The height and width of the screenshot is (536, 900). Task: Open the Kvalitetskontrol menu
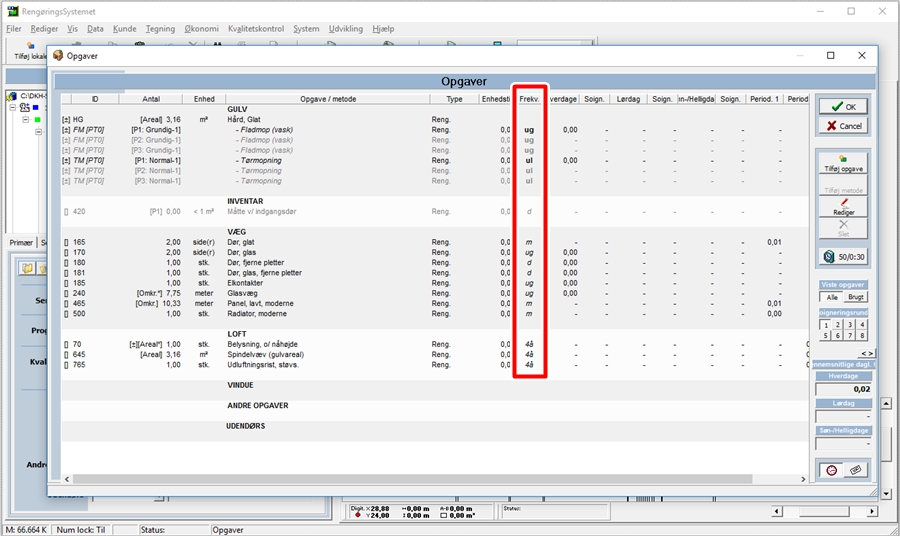[256, 29]
